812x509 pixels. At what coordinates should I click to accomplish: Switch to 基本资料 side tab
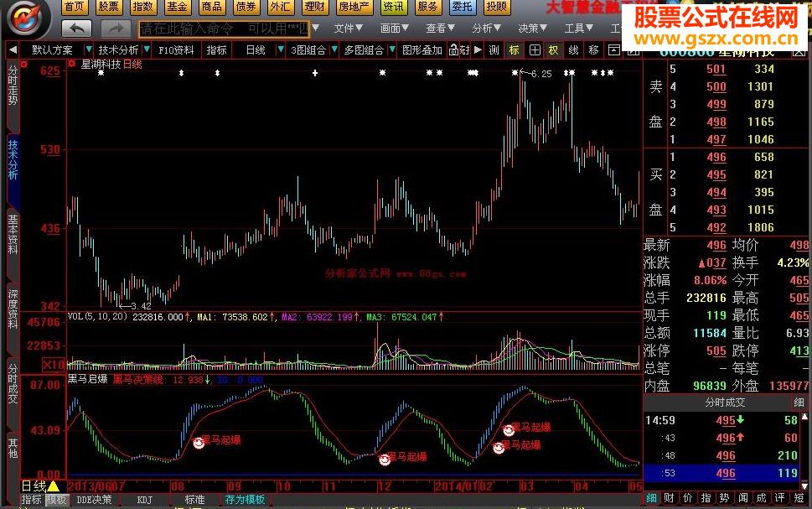13,235
